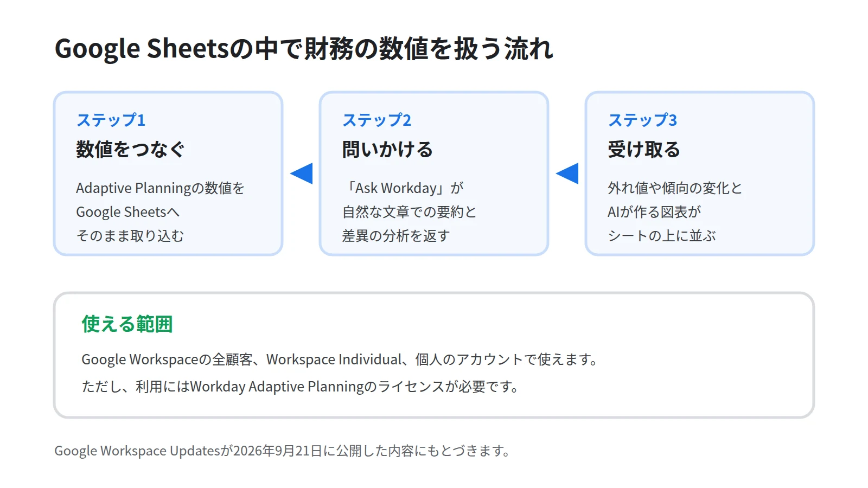Click the footnote 'Google Workspace Updatesが2026年9月21日に…'
The image size is (868, 488).
point(282,451)
